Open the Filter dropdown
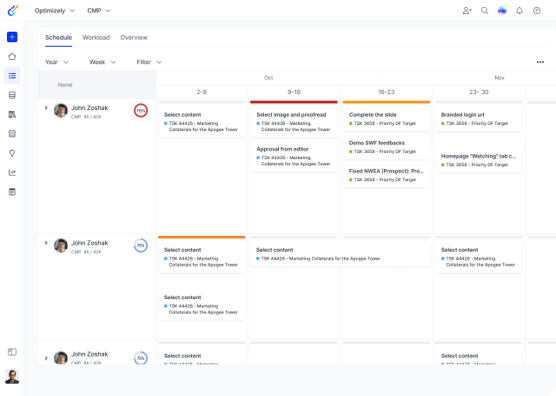 coord(149,62)
